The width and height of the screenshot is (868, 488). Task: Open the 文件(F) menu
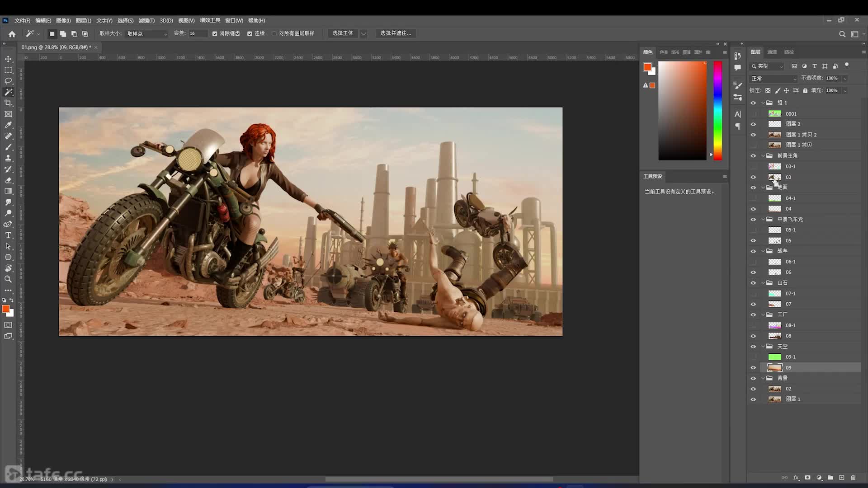click(22, 21)
